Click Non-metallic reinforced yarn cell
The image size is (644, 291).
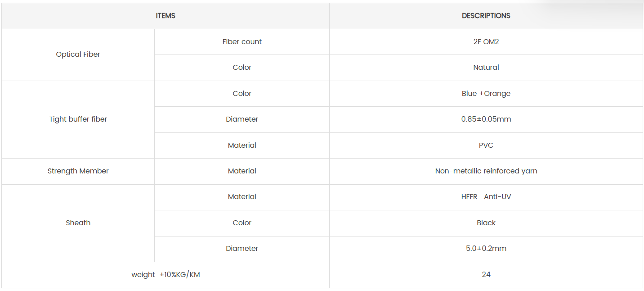(x=486, y=171)
